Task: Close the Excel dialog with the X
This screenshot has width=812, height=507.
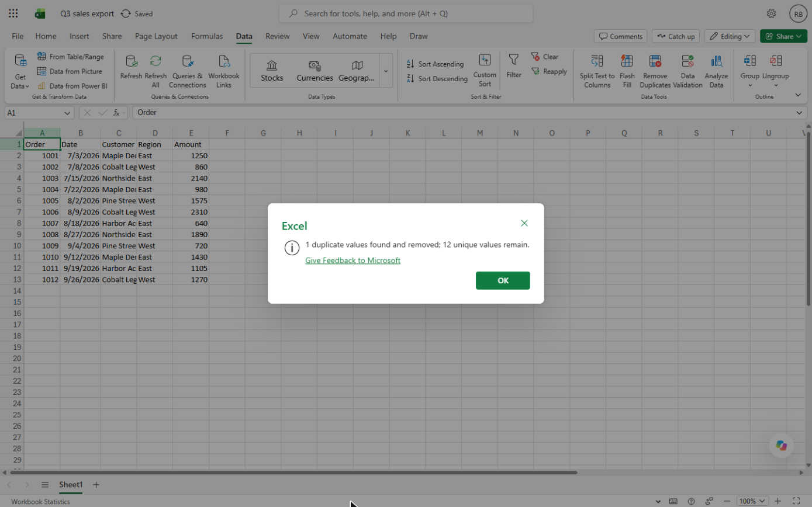Action: pyautogui.click(x=524, y=223)
